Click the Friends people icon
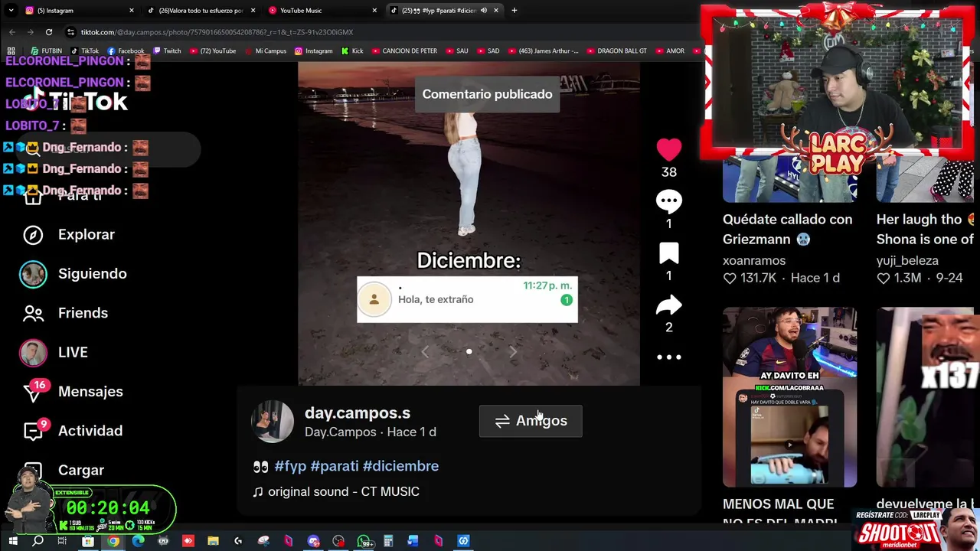The height and width of the screenshot is (551, 980). coord(33,313)
